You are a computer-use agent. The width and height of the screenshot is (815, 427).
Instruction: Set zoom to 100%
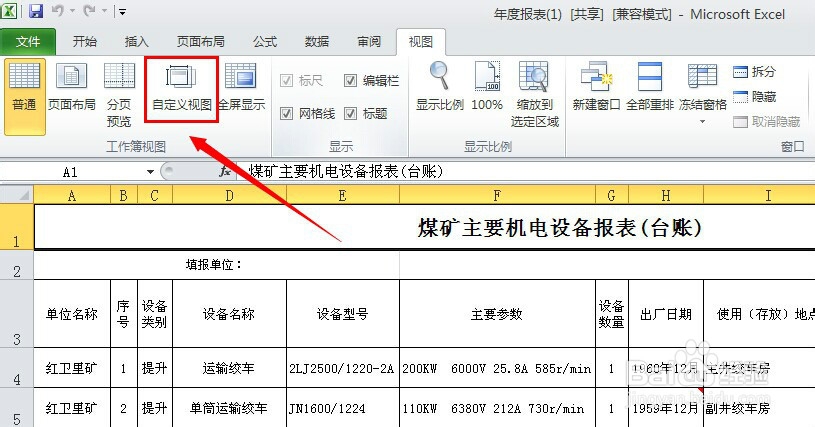click(487, 87)
